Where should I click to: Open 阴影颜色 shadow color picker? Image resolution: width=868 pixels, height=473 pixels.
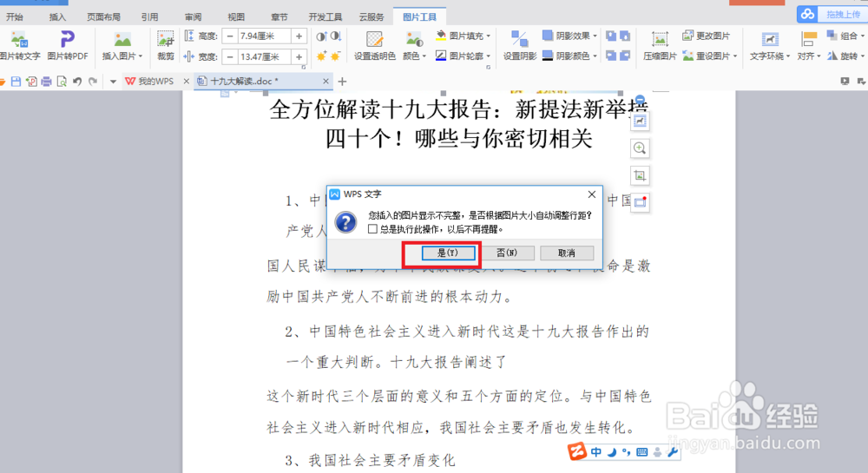tap(569, 56)
